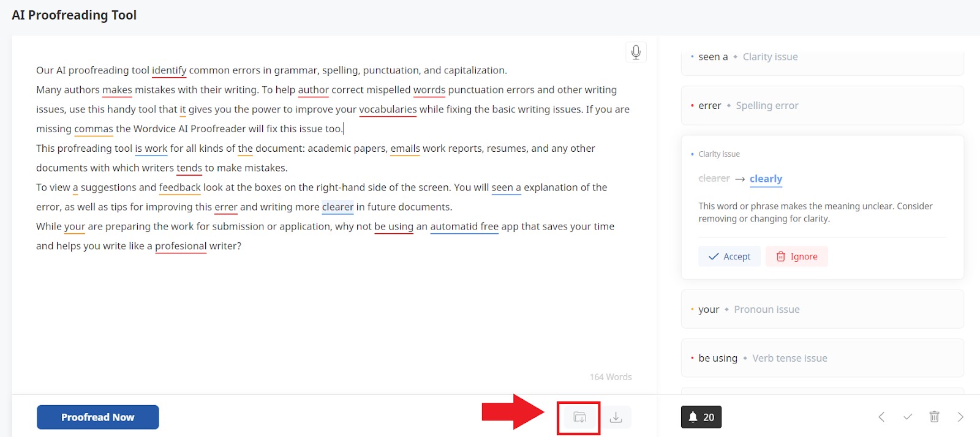Screen dimensions: 980x437
Task: Click the save-to-folder icon
Action: tap(579, 417)
